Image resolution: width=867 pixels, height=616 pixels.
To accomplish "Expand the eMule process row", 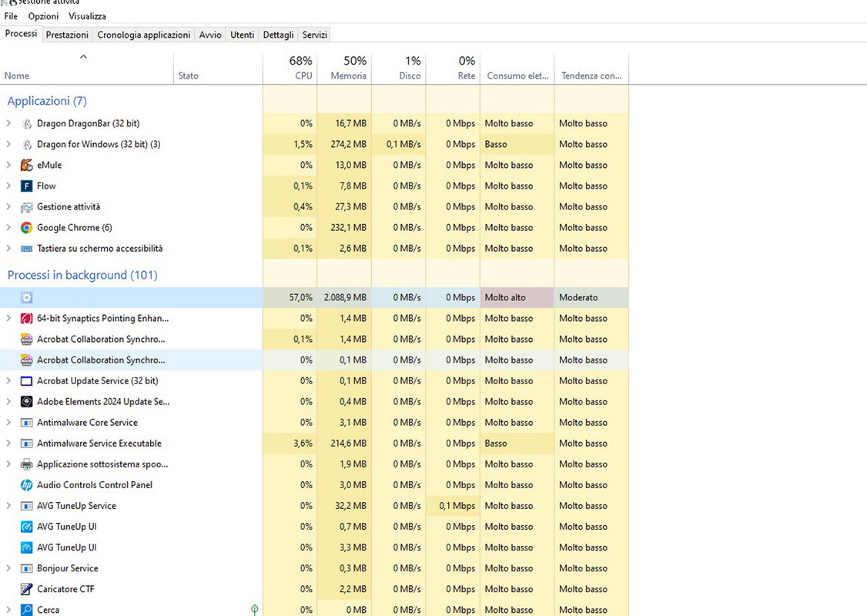I will coord(8,165).
